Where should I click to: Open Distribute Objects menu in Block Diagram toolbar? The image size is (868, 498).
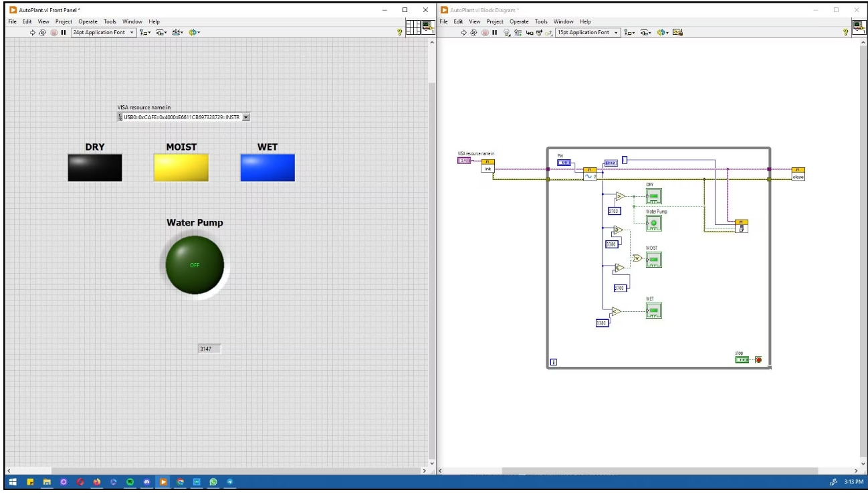tap(646, 32)
